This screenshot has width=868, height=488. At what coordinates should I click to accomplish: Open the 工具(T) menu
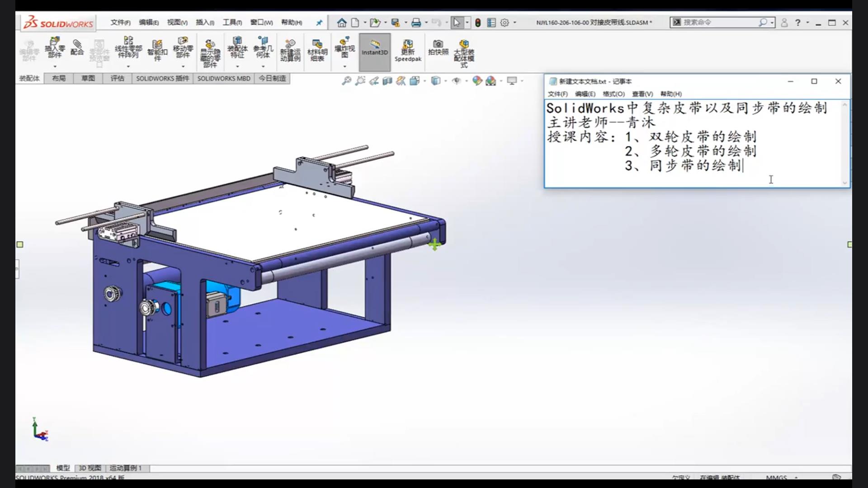click(232, 23)
